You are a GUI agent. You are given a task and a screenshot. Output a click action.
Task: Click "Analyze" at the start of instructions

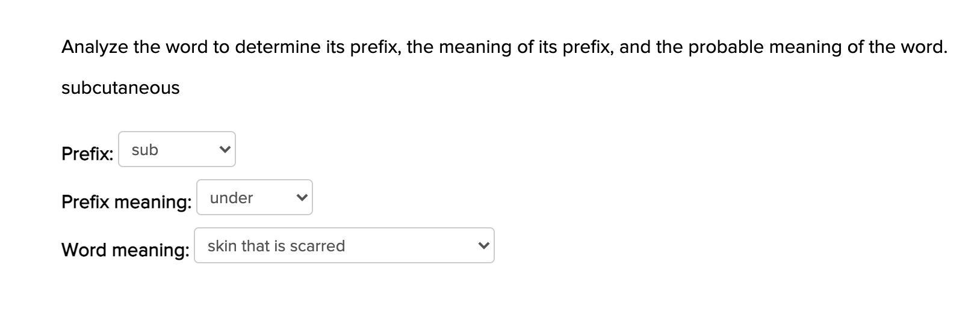tap(95, 47)
